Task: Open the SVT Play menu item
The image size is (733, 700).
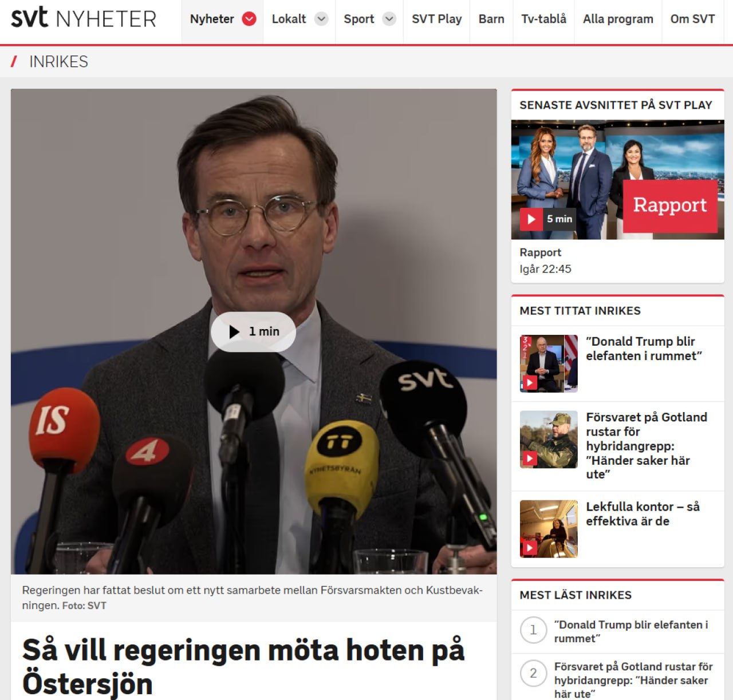Action: [x=437, y=19]
